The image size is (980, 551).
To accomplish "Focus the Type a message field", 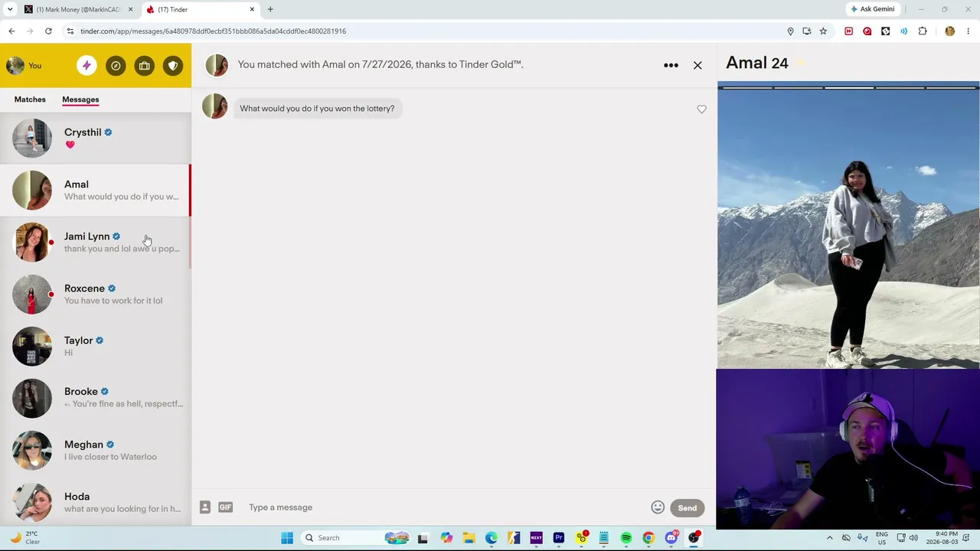I will click(x=444, y=507).
